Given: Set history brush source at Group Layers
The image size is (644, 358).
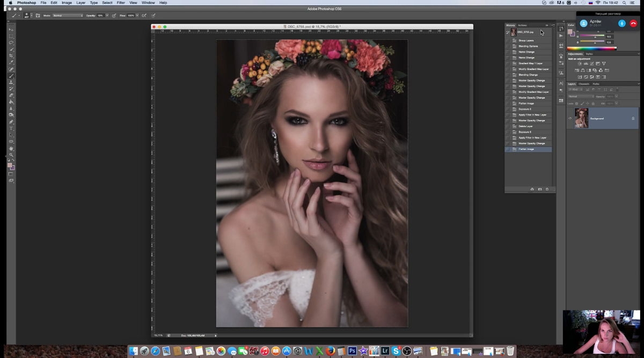Looking at the screenshot, I should [508, 40].
